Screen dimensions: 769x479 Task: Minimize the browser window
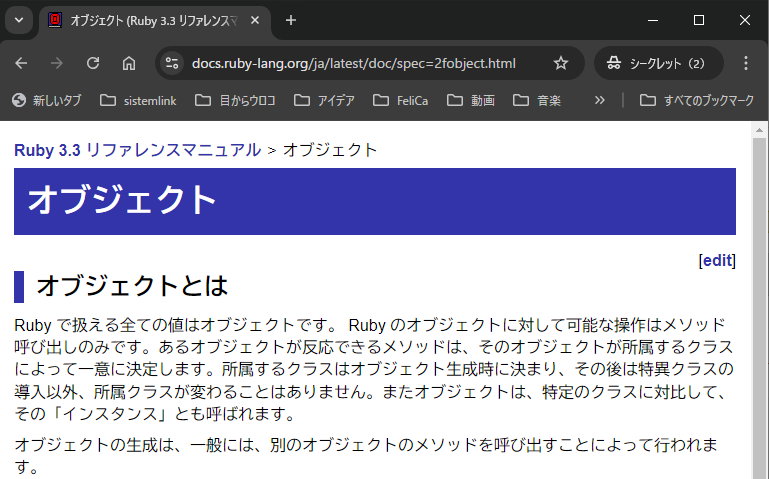653,20
